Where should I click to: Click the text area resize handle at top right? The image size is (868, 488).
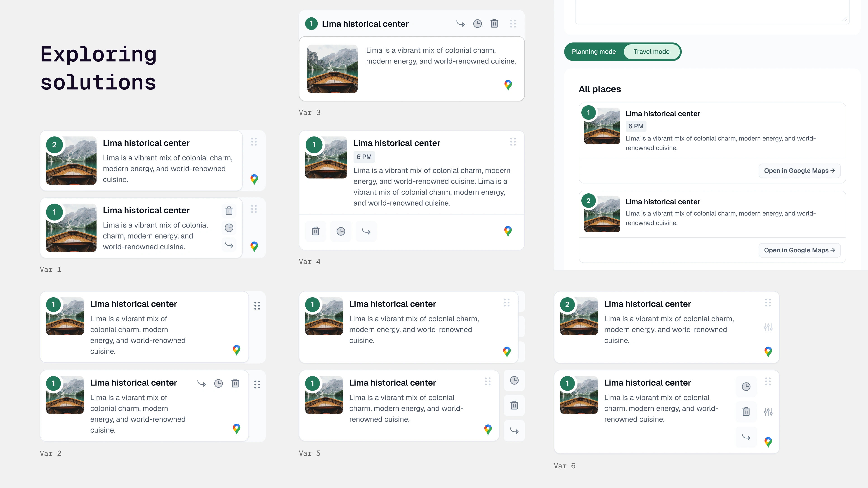coord(844,19)
